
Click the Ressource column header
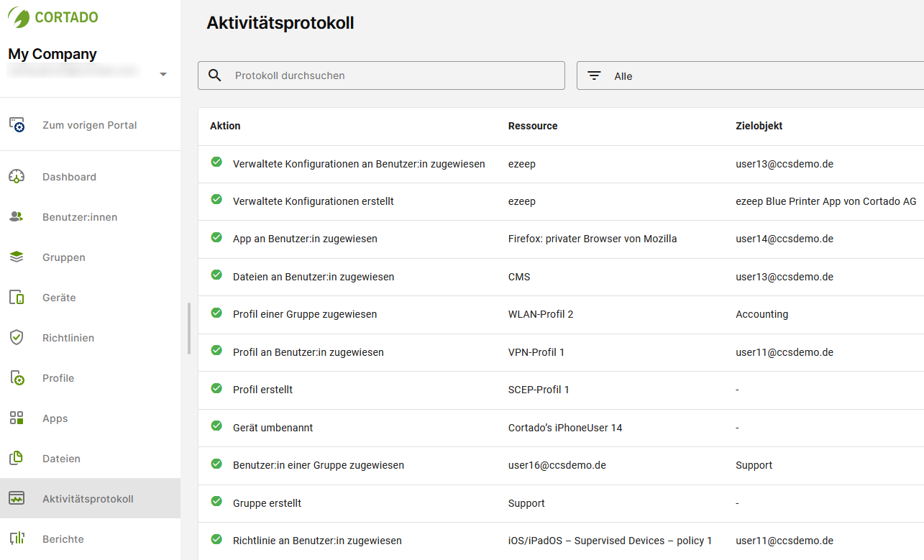[533, 126]
